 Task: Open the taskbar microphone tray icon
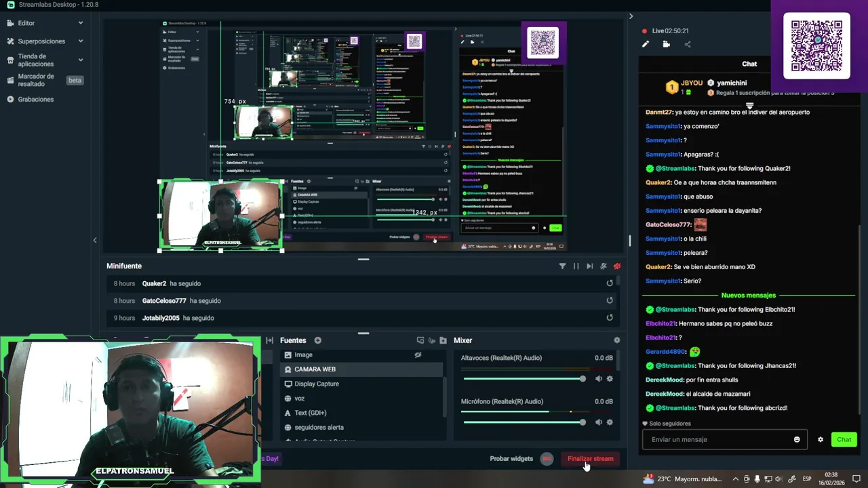(757, 479)
